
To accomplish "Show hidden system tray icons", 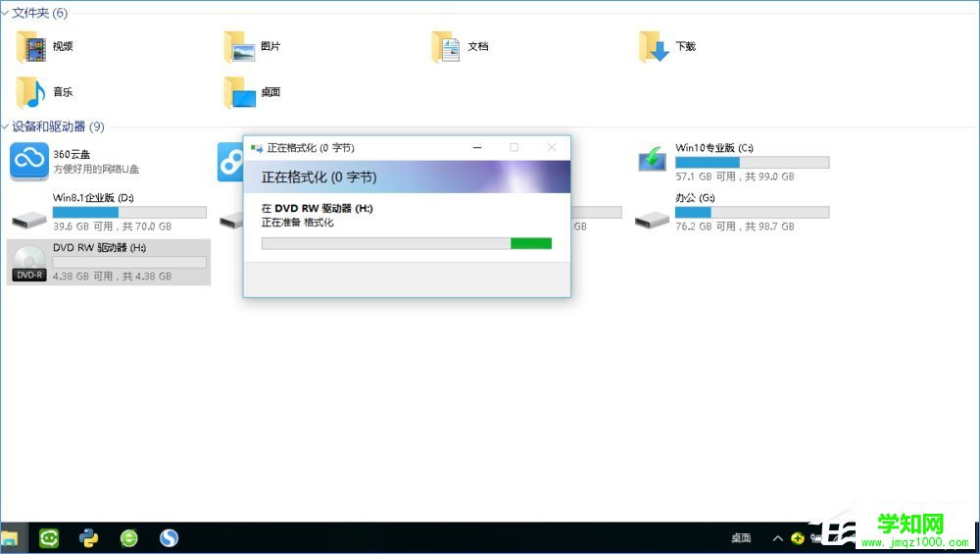I will pyautogui.click(x=777, y=538).
